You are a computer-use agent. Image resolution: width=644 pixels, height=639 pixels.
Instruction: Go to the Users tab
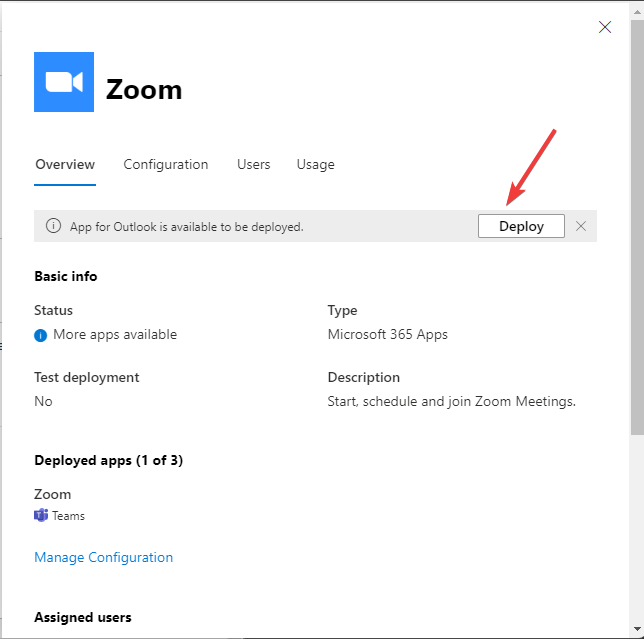pos(253,164)
